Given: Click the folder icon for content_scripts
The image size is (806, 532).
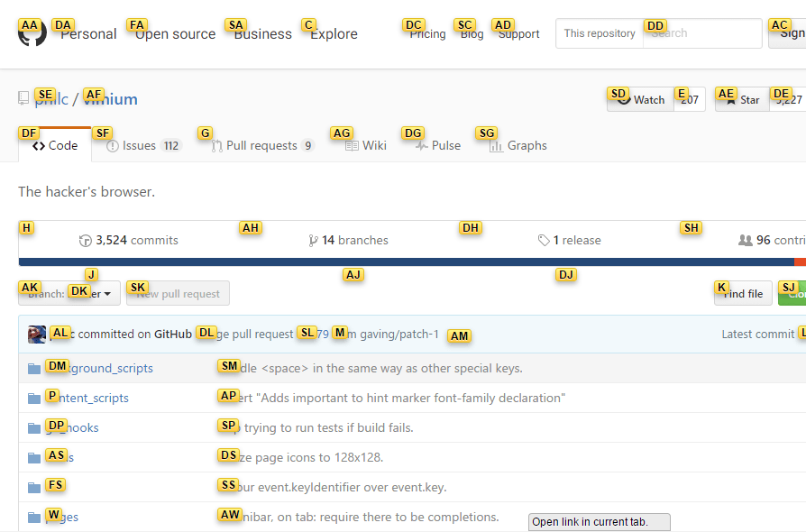Looking at the screenshot, I should tap(34, 399).
